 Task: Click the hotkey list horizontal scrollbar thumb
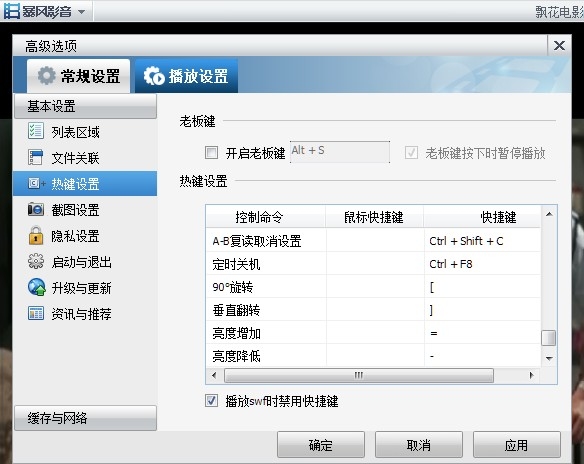point(359,375)
